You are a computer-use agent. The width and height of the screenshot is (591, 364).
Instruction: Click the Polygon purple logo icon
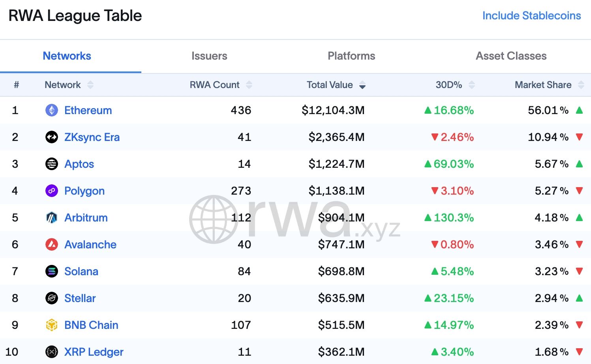[x=52, y=191]
